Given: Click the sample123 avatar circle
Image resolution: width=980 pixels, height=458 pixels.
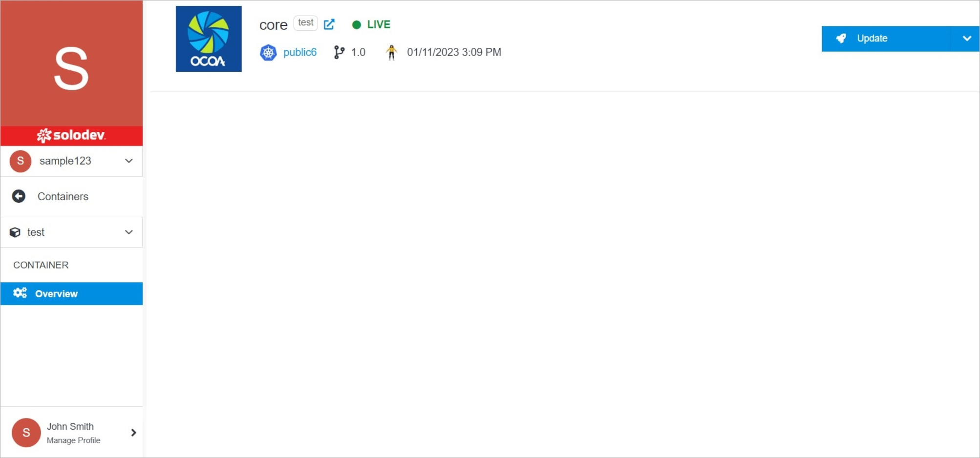Looking at the screenshot, I should (x=21, y=161).
